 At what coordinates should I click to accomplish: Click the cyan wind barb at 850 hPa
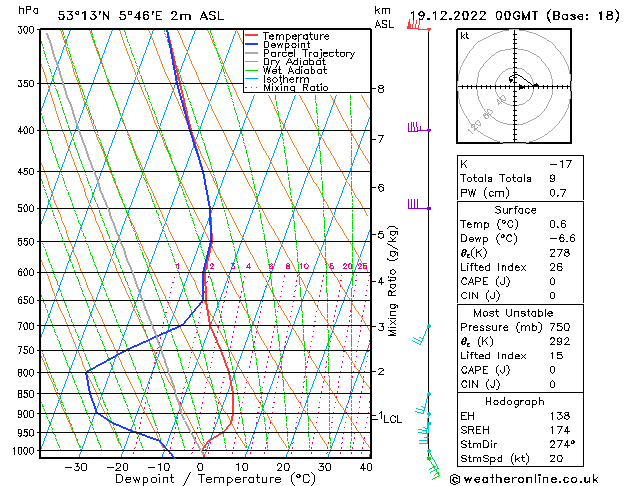(x=422, y=403)
